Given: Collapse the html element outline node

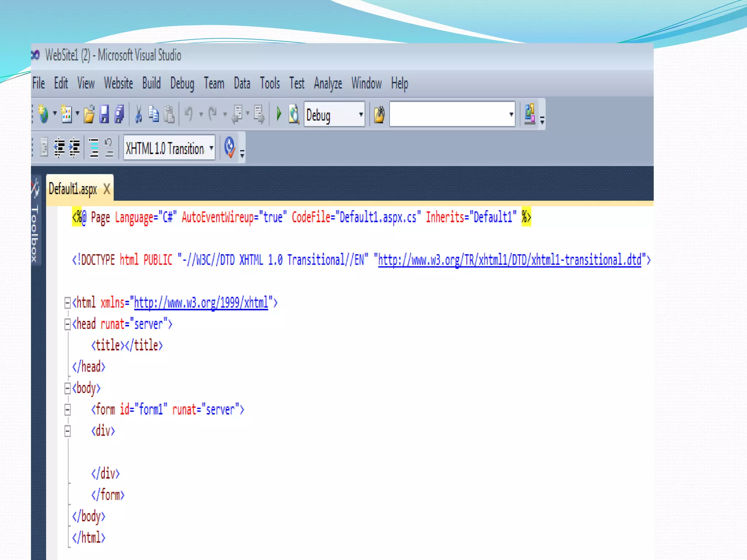Looking at the screenshot, I should click(67, 303).
